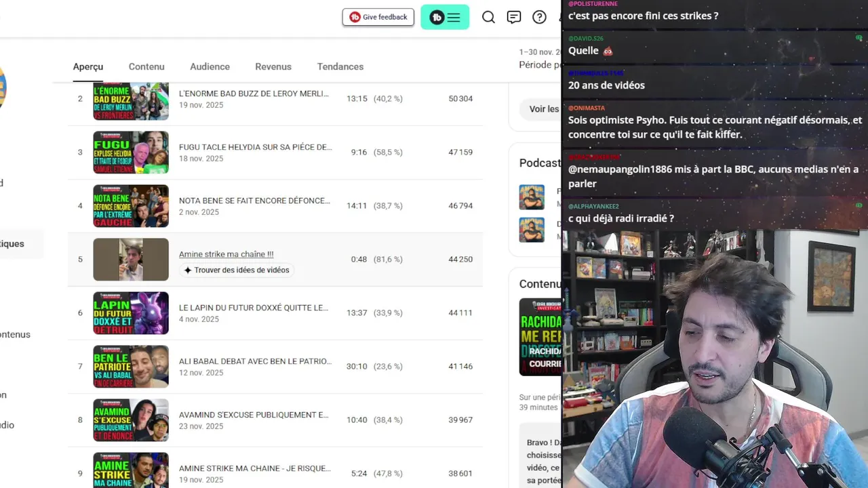Click the chat message 20 ans de vidéos
The width and height of the screenshot is (868, 488).
[606, 85]
